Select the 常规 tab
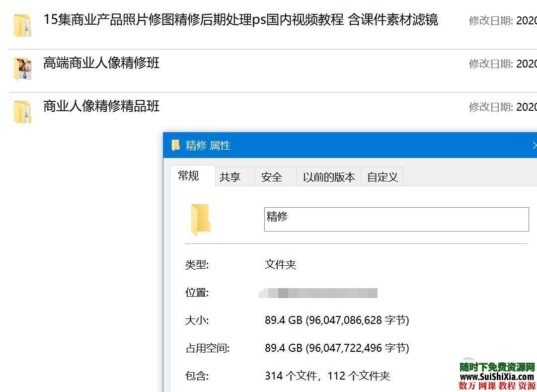Viewport: 537px width, 392px height. pyautogui.click(x=189, y=175)
